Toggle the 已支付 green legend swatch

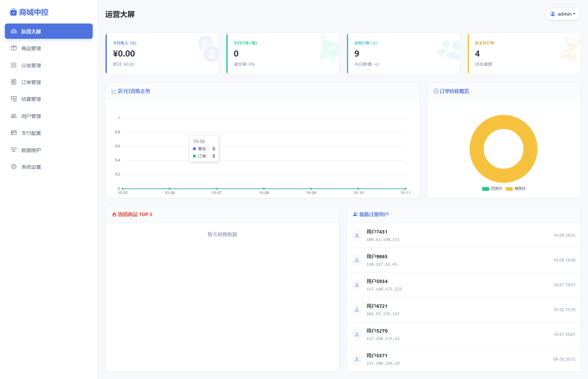pos(486,189)
